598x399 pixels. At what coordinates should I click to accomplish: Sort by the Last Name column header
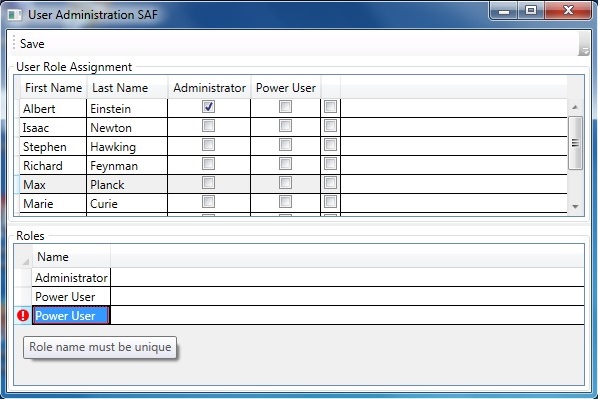click(x=127, y=88)
